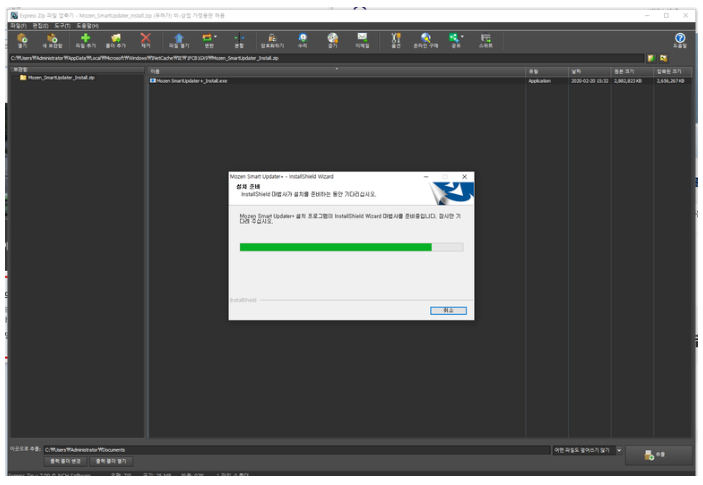The width and height of the screenshot is (703, 485).
Task: Open the 편집(E) menu
Action: (40, 26)
